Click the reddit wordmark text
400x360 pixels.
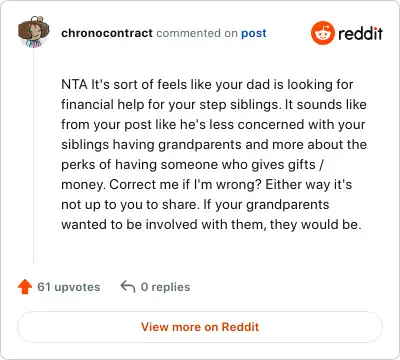pos(360,33)
